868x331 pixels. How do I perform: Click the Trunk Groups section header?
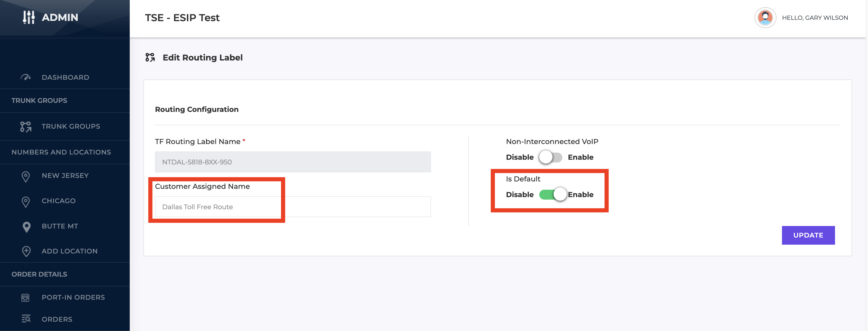(x=39, y=100)
